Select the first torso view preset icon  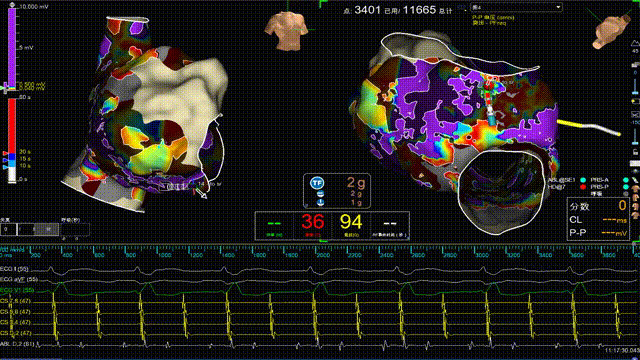point(635,189)
